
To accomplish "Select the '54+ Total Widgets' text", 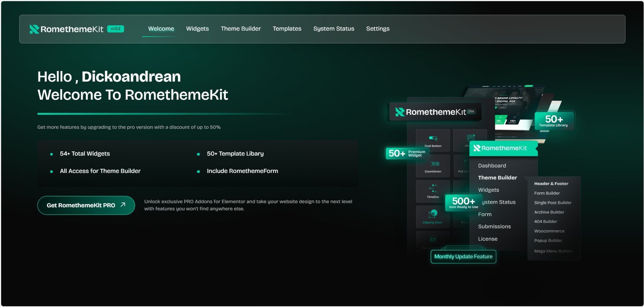I will pyautogui.click(x=85, y=154).
